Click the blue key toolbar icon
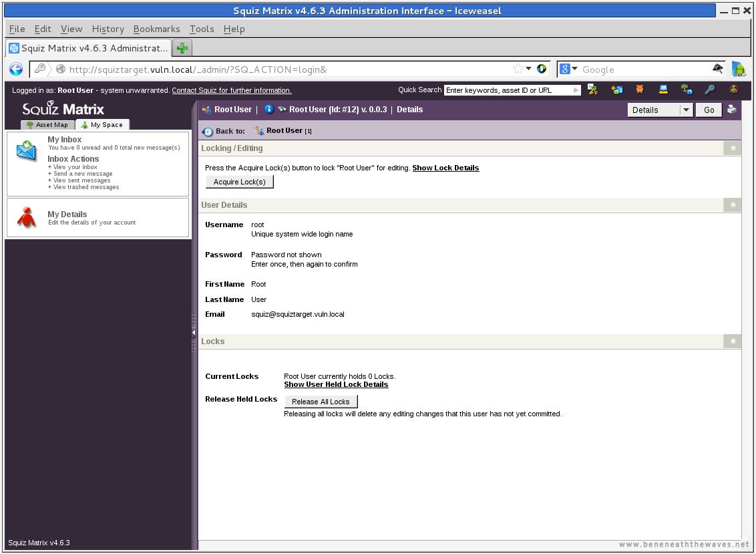 pos(710,89)
